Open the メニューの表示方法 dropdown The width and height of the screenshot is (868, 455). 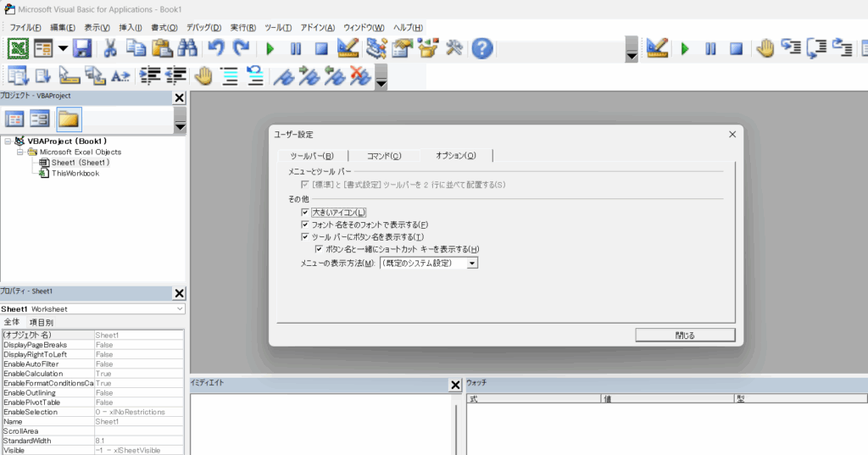click(x=472, y=264)
